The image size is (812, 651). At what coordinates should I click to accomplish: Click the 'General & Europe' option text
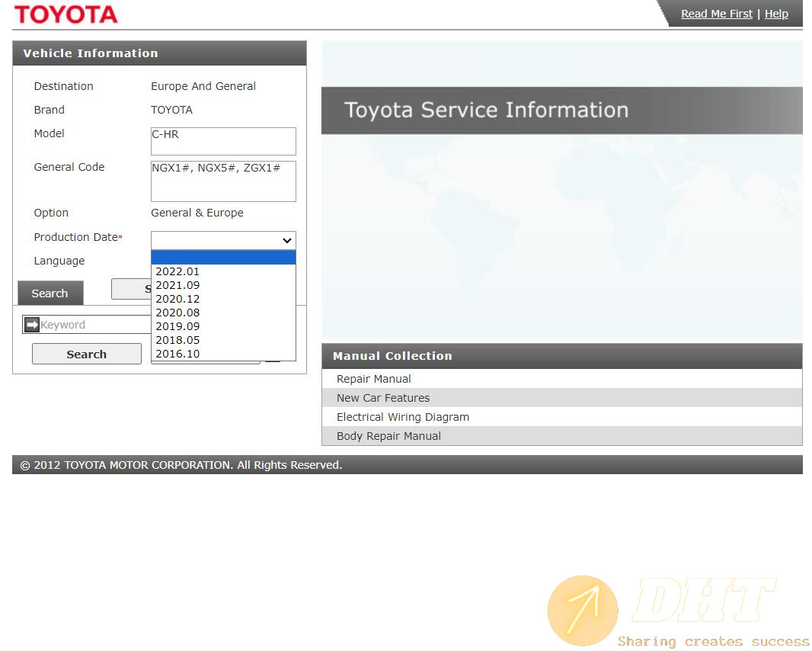click(197, 213)
